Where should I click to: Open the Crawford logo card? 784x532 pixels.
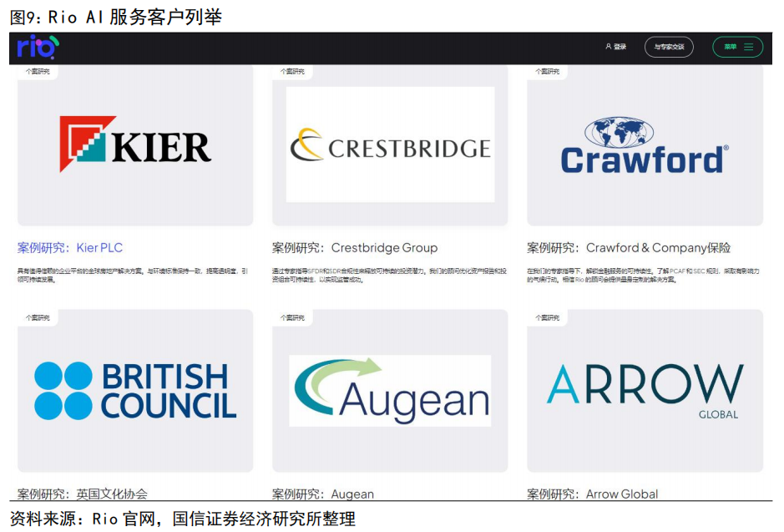point(645,145)
